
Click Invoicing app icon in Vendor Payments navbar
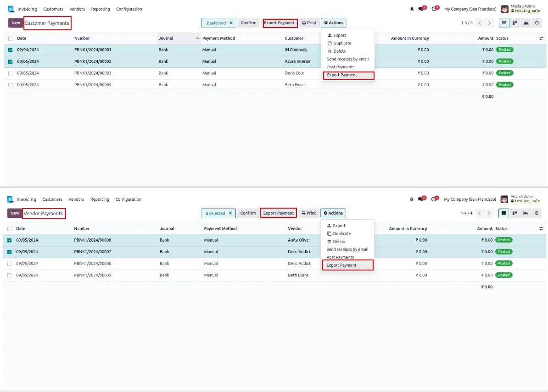[10, 199]
